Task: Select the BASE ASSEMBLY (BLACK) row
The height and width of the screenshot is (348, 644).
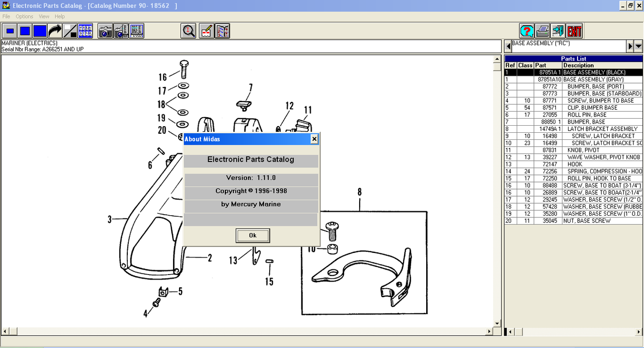Action: pos(574,72)
